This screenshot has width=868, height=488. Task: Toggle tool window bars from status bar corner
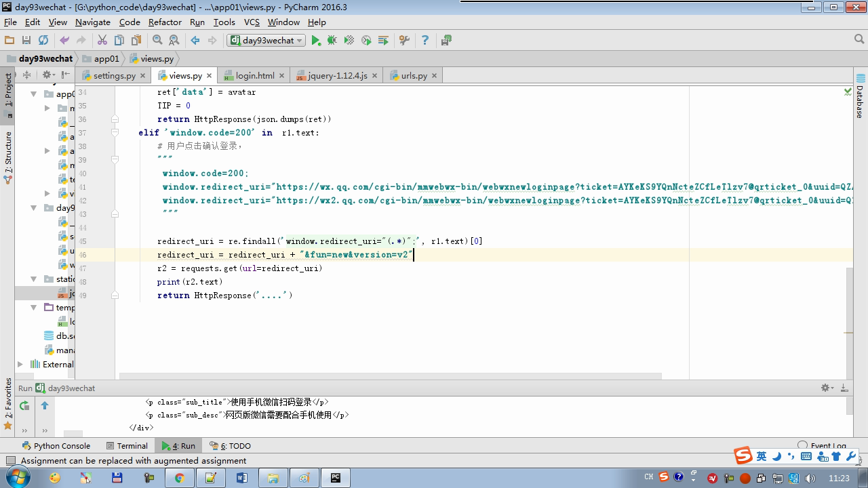tap(10, 461)
